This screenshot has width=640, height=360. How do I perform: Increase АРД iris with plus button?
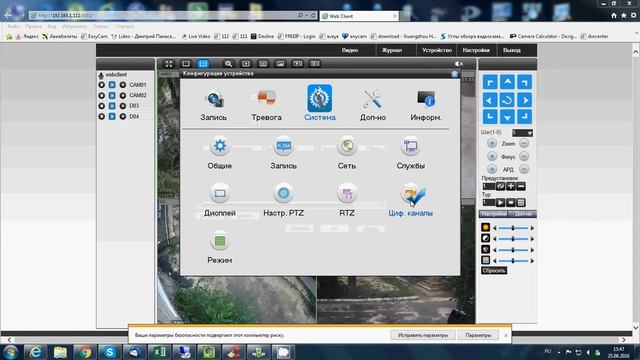click(x=492, y=169)
